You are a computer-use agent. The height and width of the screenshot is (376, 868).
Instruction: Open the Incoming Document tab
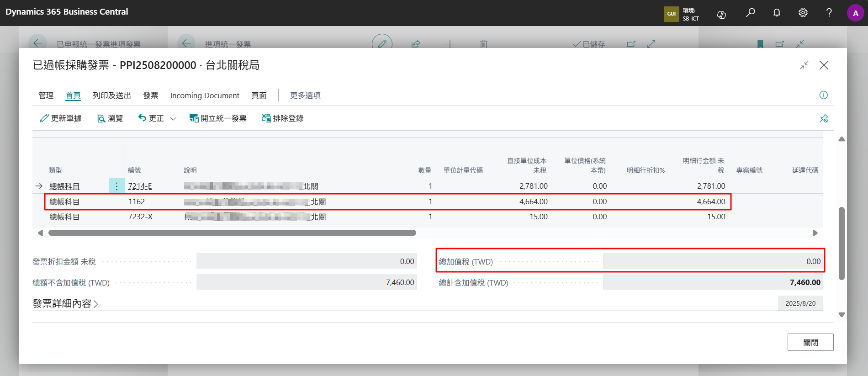point(205,95)
